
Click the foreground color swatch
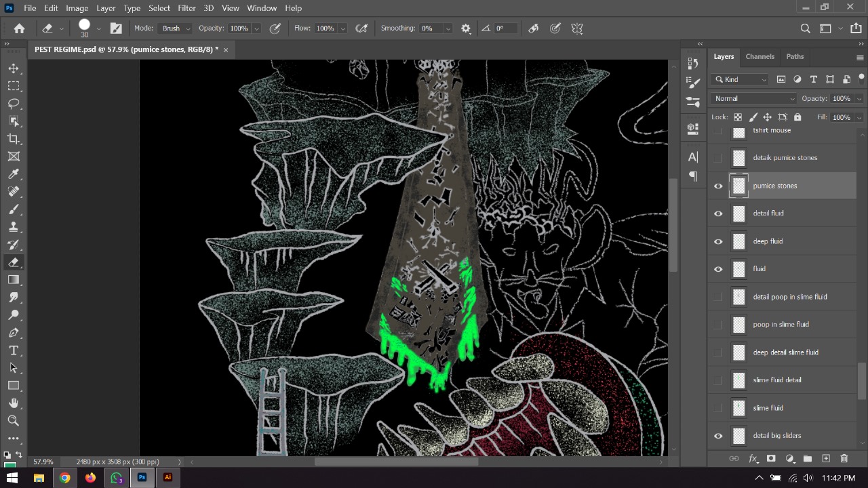tap(10, 466)
